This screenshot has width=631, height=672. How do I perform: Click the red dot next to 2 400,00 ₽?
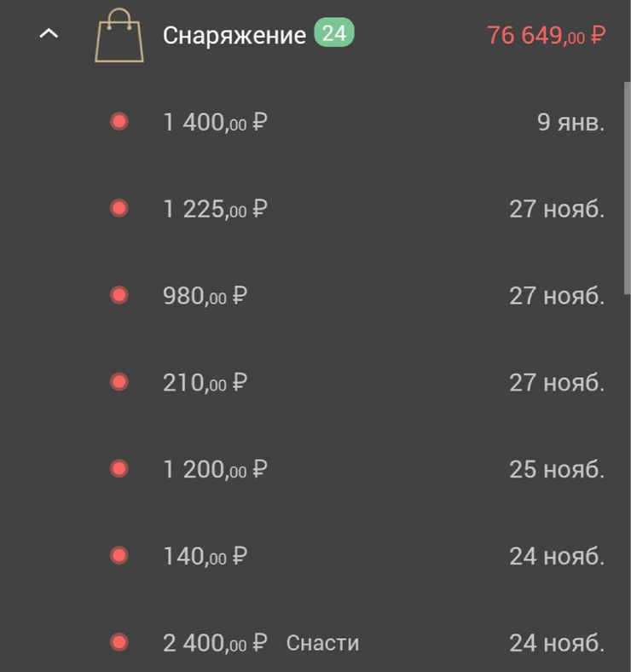119,642
